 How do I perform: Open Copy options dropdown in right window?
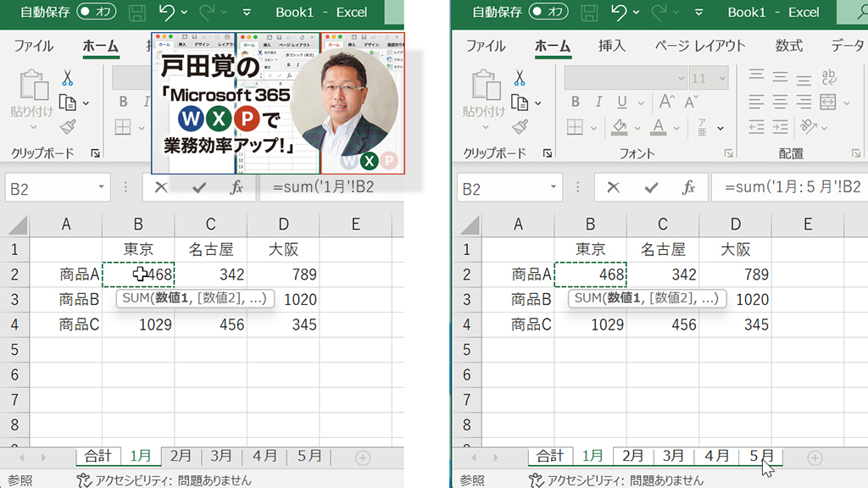(x=538, y=103)
